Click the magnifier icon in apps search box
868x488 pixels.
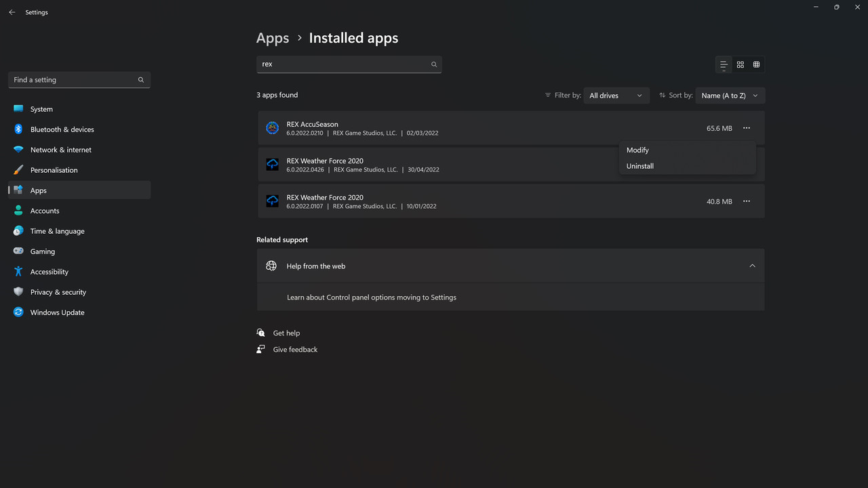pos(434,64)
